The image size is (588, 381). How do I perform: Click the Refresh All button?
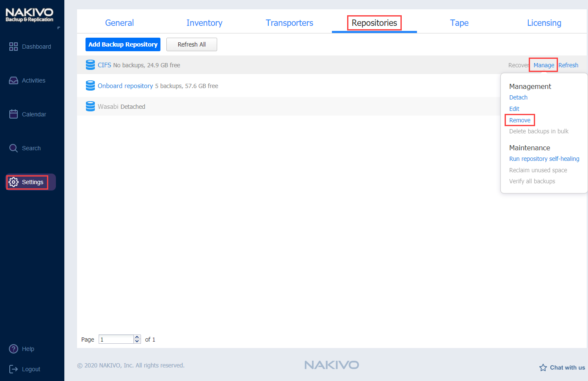tap(192, 44)
